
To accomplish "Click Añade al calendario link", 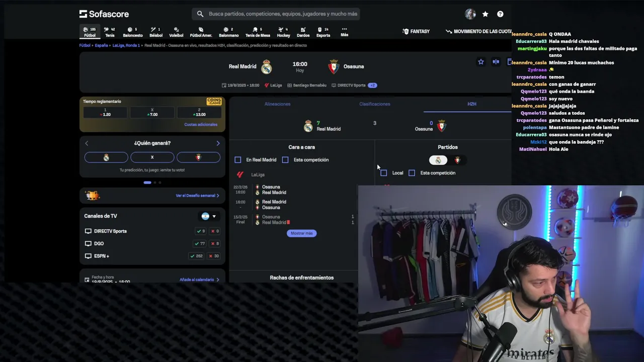I will (x=199, y=280).
